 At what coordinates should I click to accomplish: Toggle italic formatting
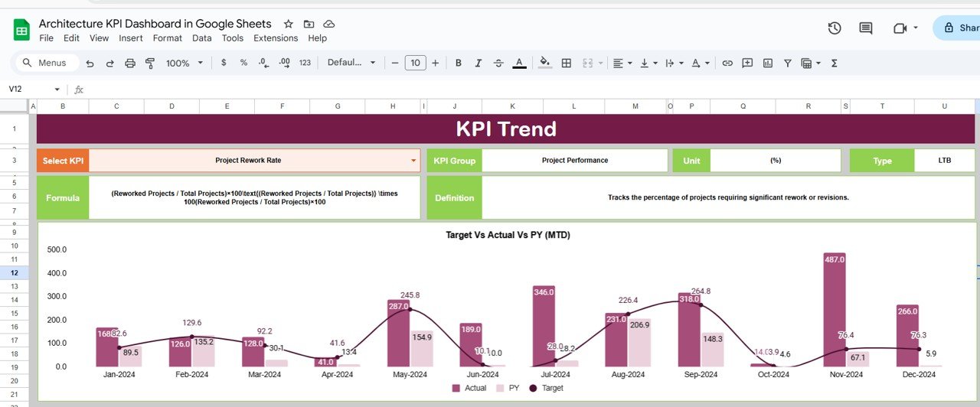click(479, 63)
